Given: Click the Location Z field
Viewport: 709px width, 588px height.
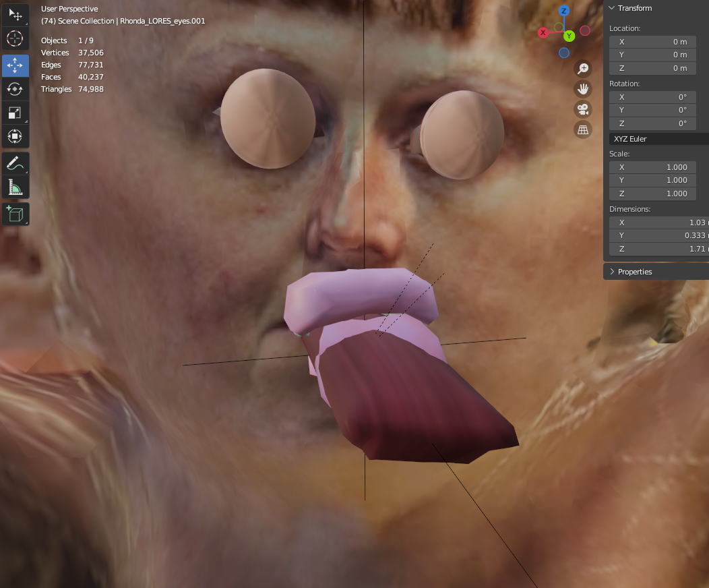Looking at the screenshot, I should (652, 68).
